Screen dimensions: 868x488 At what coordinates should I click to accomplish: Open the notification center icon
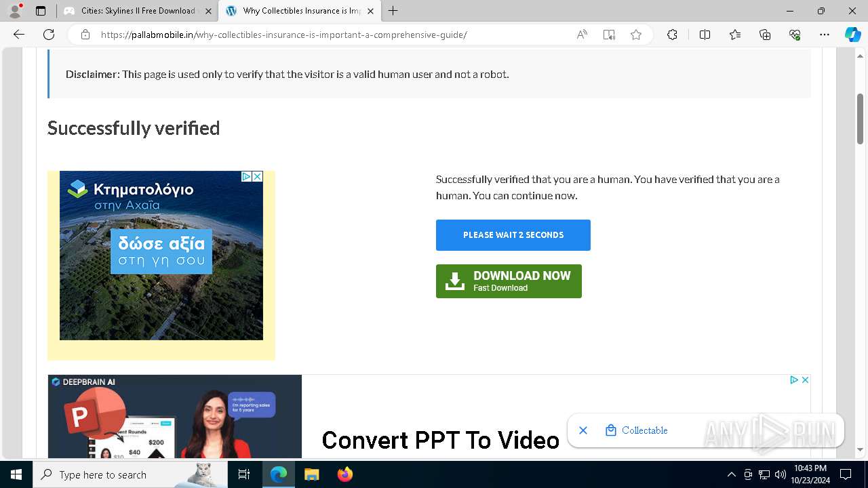[846, 474]
